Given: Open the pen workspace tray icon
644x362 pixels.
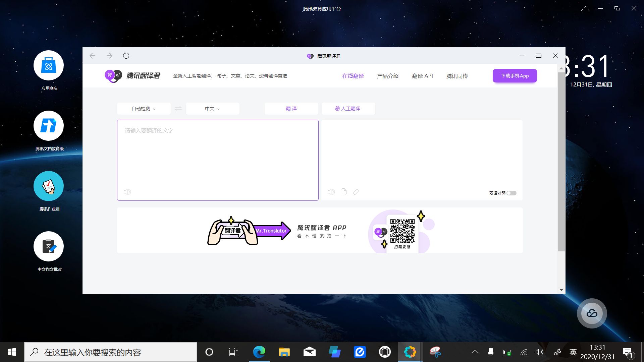Looking at the screenshot, I should 557,352.
